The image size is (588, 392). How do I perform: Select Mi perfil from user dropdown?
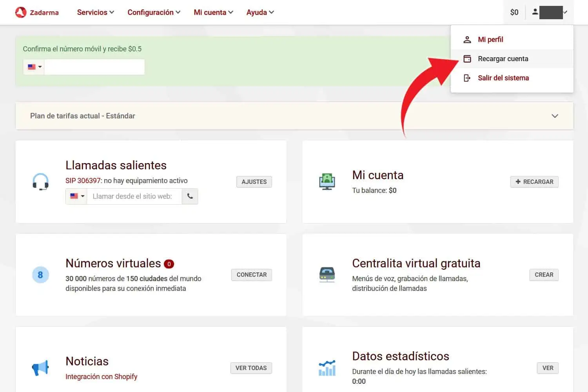click(x=512, y=40)
